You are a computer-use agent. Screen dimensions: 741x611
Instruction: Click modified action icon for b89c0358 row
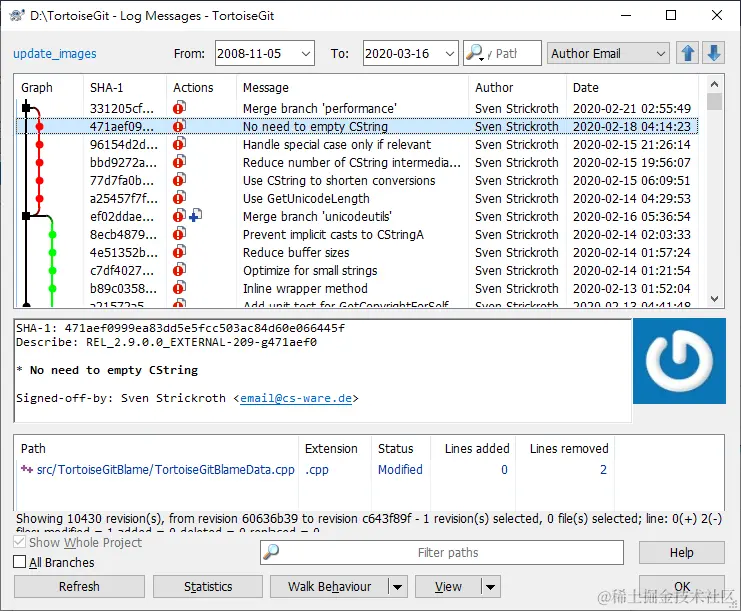point(179,288)
